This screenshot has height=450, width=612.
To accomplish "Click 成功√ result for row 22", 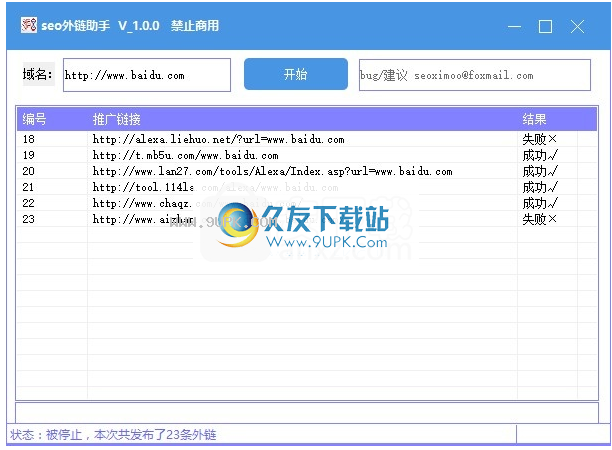I will point(540,203).
